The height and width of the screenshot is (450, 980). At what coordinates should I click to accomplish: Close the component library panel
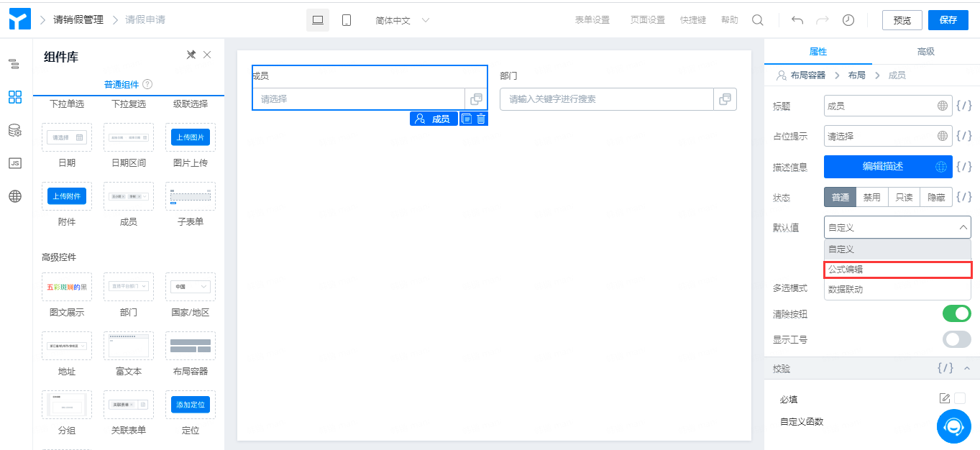pos(207,55)
